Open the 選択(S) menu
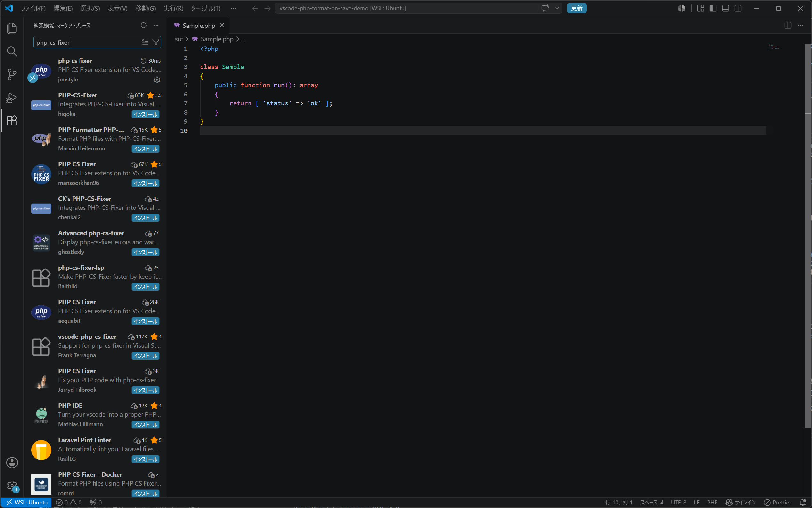 [90, 8]
